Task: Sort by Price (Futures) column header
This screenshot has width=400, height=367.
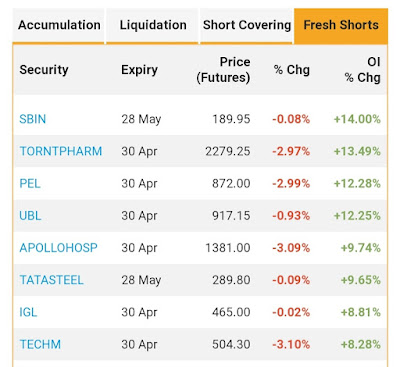Action: point(223,70)
